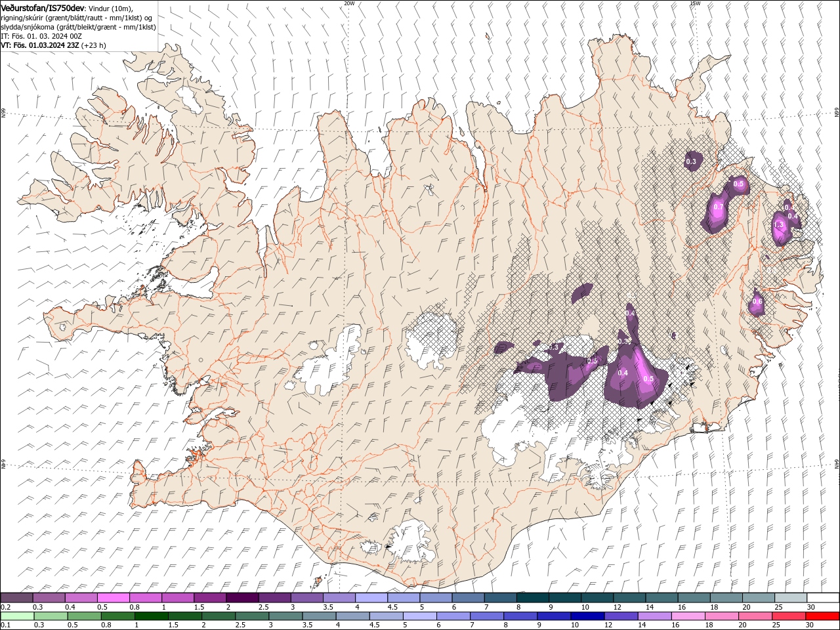Viewport: 840px width, 630px height.
Task: Click the 16 label in upper legend row
Action: pos(682,607)
